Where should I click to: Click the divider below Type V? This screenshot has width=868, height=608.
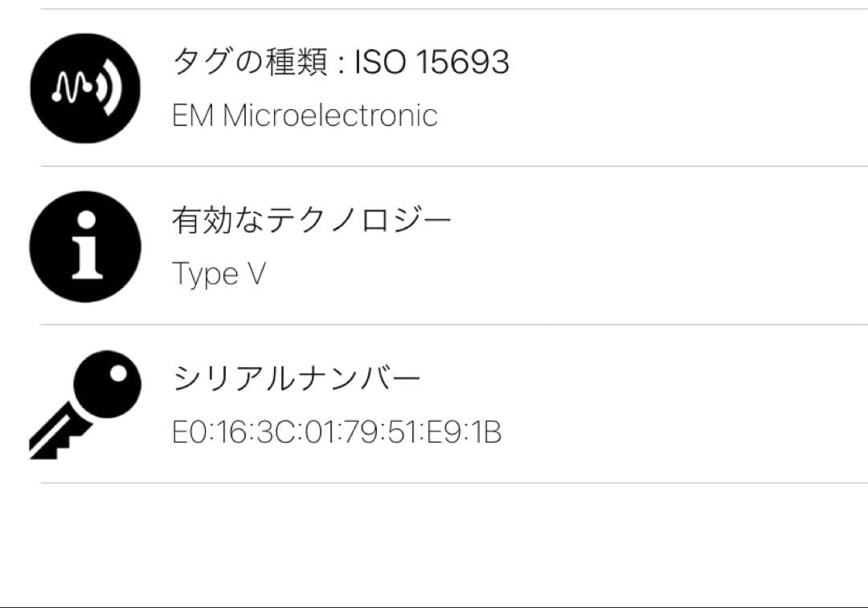454,324
